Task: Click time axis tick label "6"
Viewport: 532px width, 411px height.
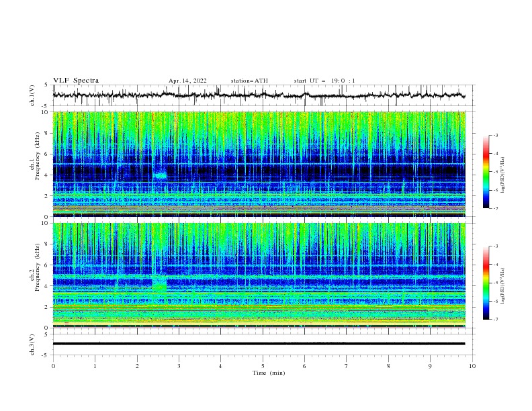Action: tap(304, 366)
